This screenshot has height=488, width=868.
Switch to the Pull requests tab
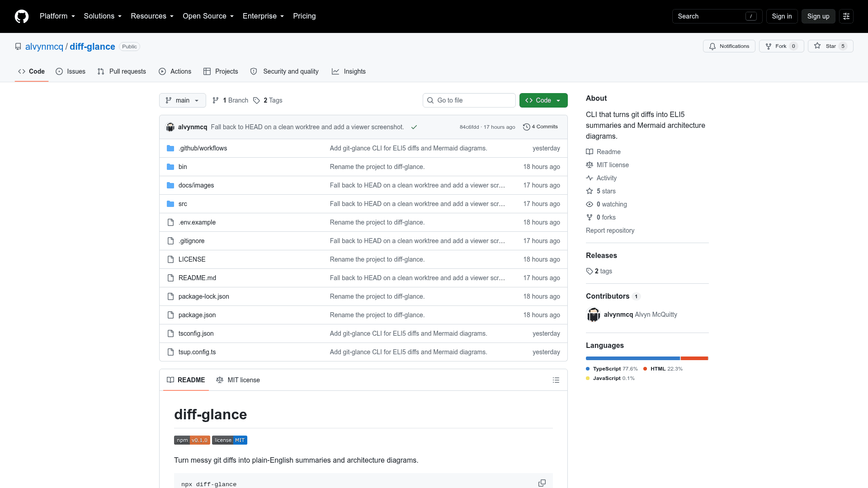122,71
